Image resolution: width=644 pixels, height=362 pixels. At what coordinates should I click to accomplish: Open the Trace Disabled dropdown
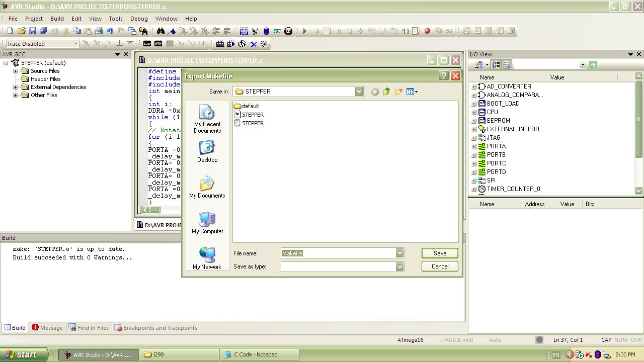click(75, 44)
